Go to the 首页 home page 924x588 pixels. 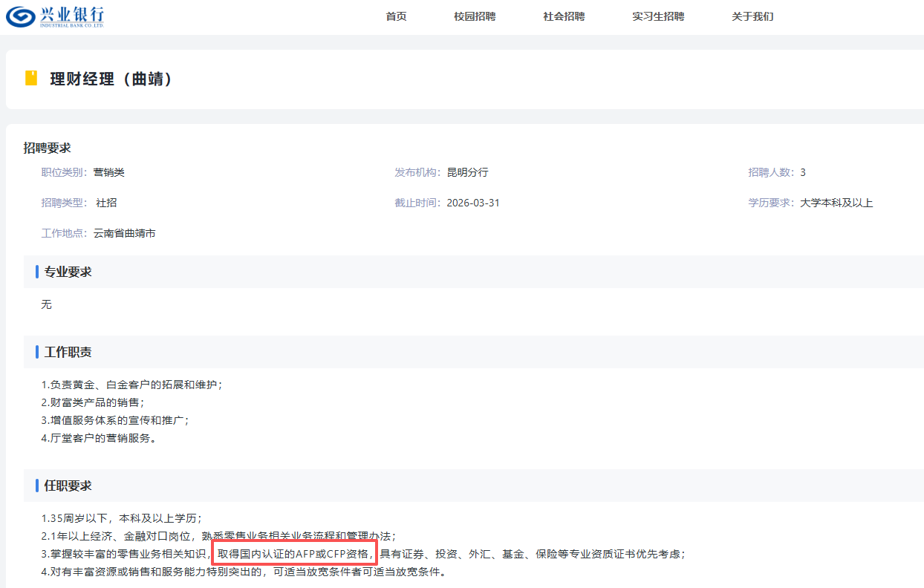point(396,16)
